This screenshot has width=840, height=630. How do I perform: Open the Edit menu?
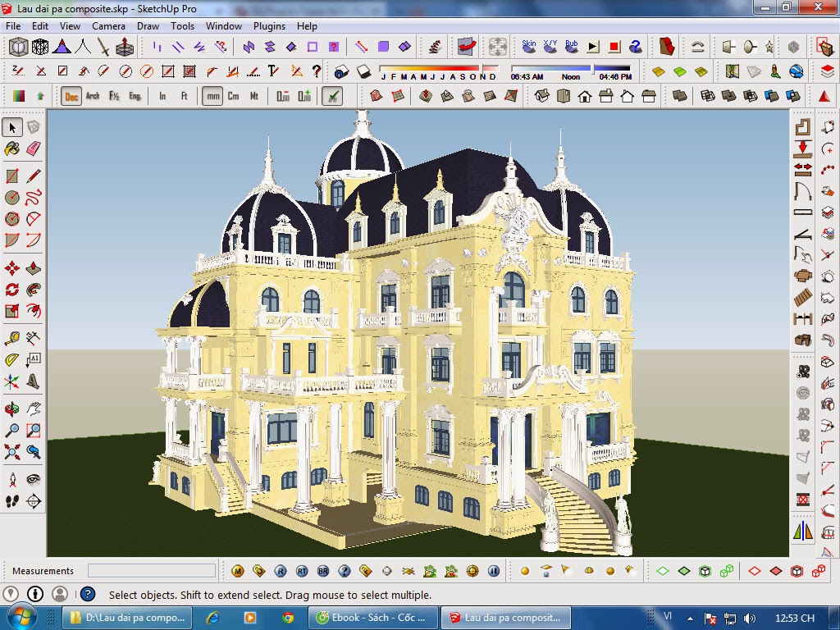pos(39,25)
